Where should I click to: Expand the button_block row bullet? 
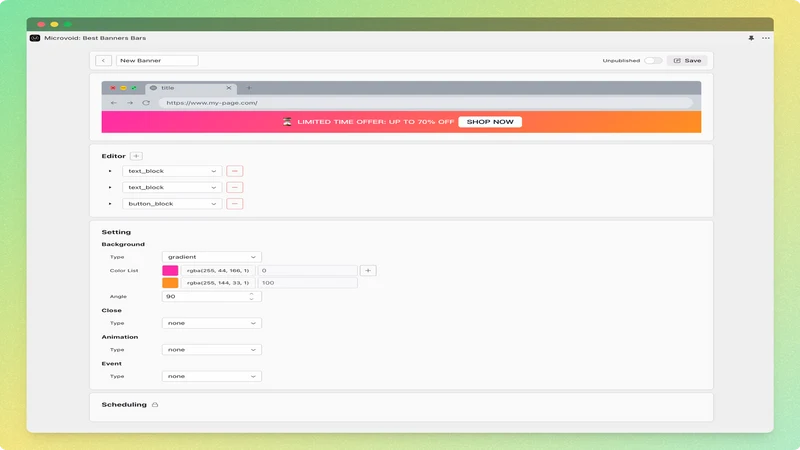coord(110,204)
